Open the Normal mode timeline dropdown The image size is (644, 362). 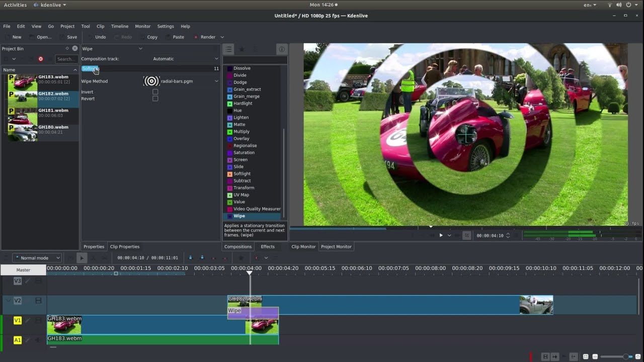[x=37, y=258]
